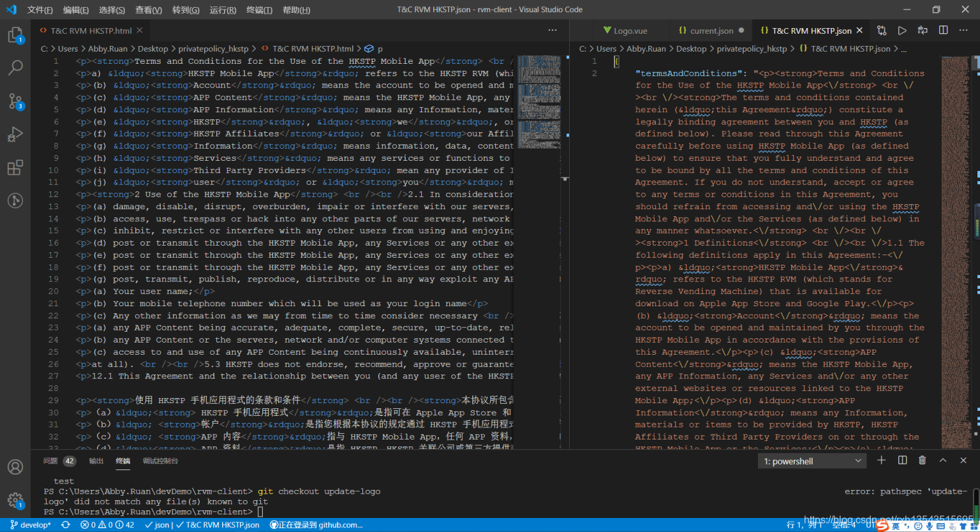Click the Sogou microphone voice input icon
The height and width of the screenshot is (532, 980).
pyautogui.click(x=930, y=526)
